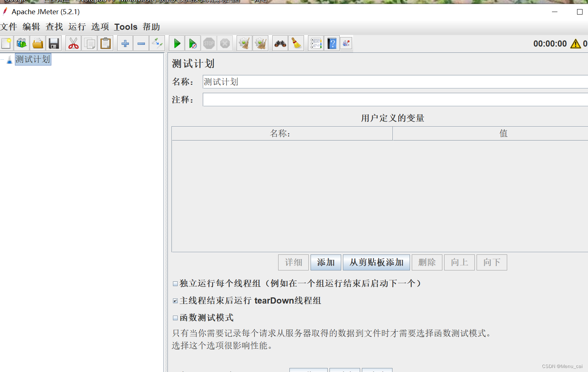
Task: Click the Clear All icon with double broom
Action: pyautogui.click(x=261, y=44)
